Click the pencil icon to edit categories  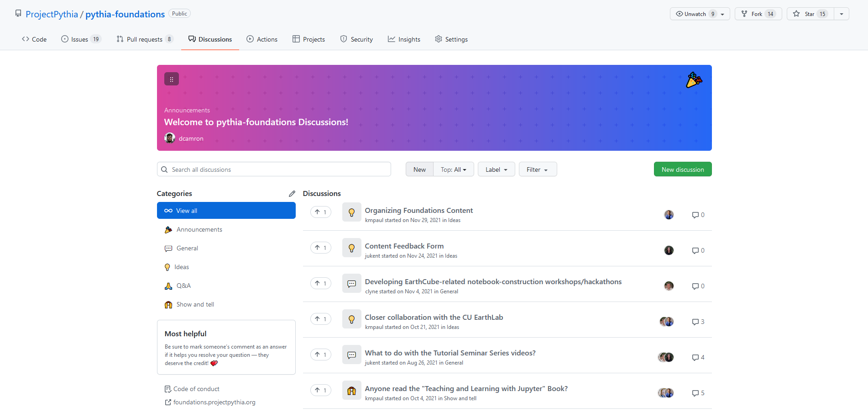click(292, 194)
